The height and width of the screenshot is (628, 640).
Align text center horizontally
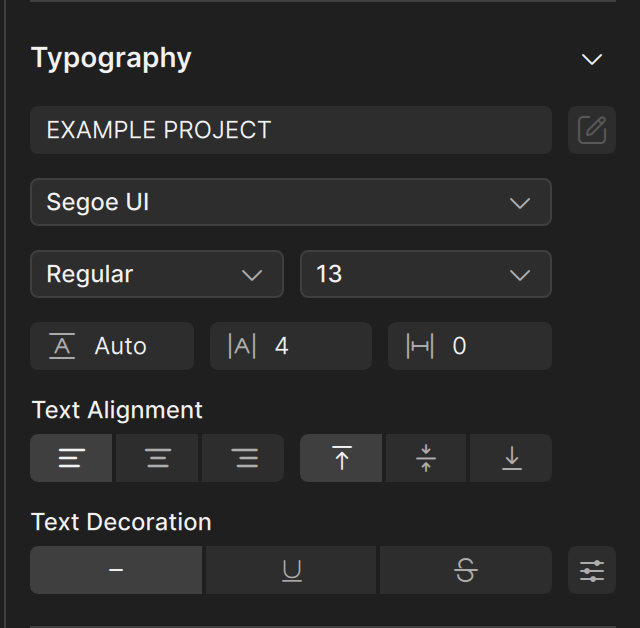157,458
